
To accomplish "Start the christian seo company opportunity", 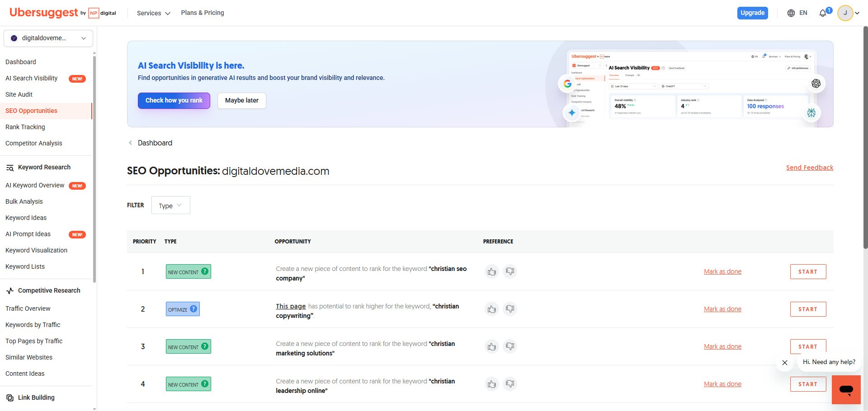I will tap(808, 271).
